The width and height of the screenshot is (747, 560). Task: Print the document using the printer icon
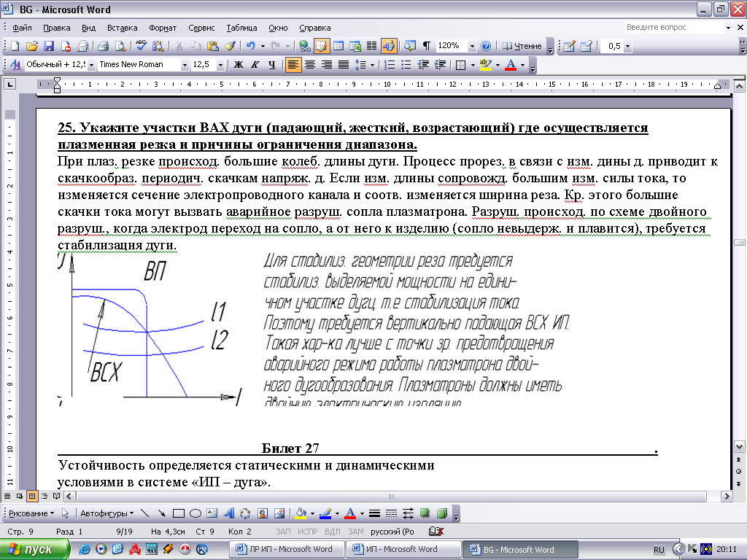103,46
